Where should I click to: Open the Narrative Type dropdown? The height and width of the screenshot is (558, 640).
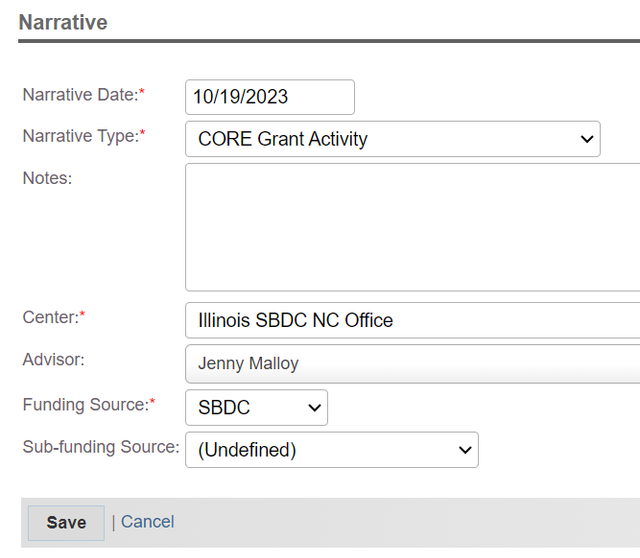click(x=393, y=139)
